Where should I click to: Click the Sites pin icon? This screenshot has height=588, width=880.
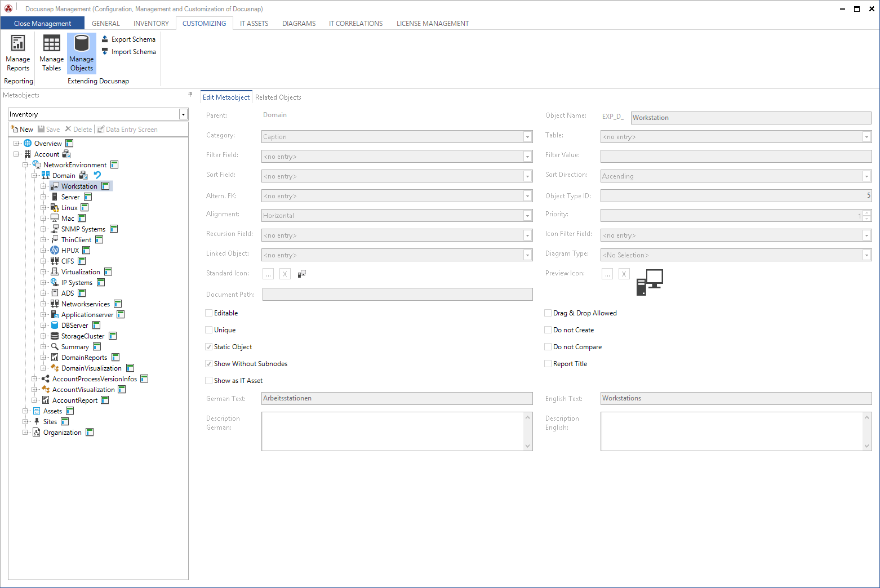point(37,421)
